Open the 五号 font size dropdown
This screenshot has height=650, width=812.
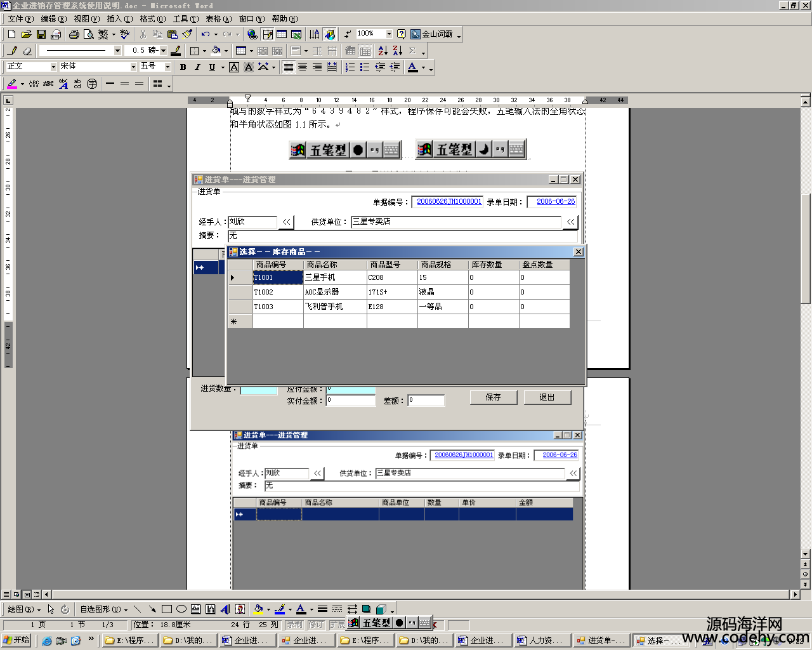167,67
